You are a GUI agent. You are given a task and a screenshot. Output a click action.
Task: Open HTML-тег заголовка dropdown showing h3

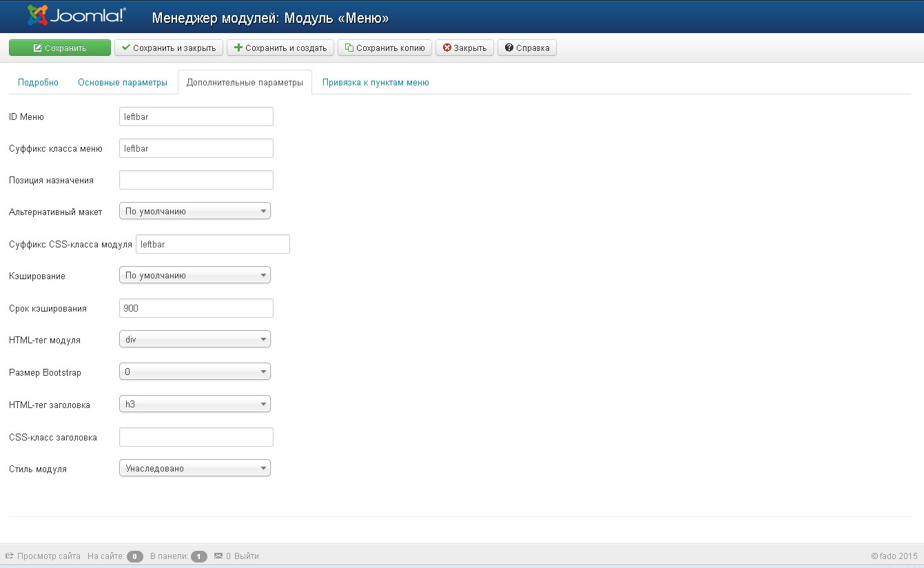(195, 405)
